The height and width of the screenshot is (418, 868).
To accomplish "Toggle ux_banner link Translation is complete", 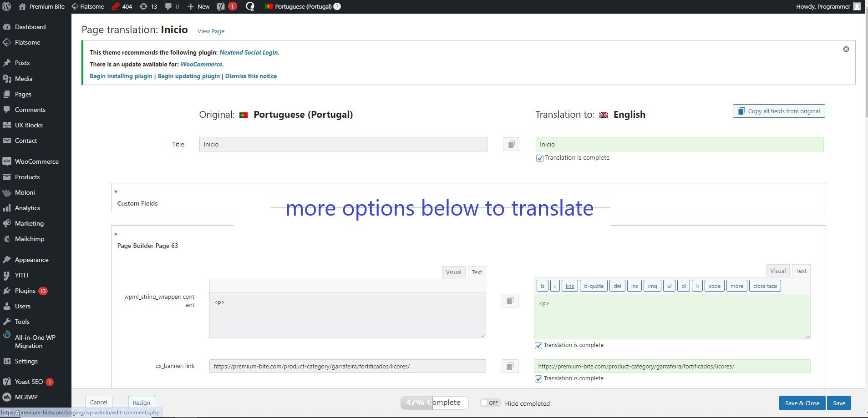I will (538, 379).
